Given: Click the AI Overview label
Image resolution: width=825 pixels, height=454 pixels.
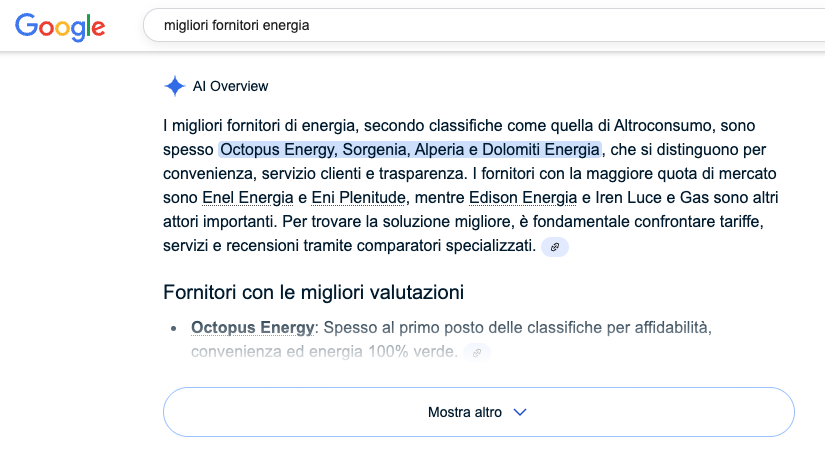Looking at the screenshot, I should click(230, 86).
